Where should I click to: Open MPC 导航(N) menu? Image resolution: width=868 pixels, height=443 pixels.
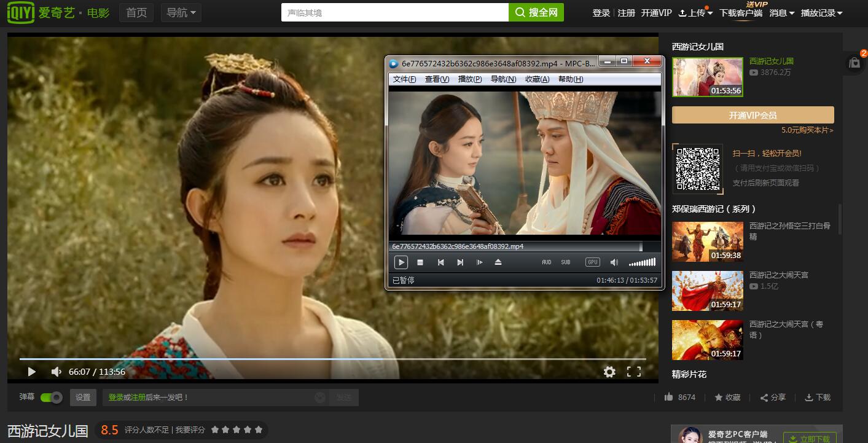503,79
